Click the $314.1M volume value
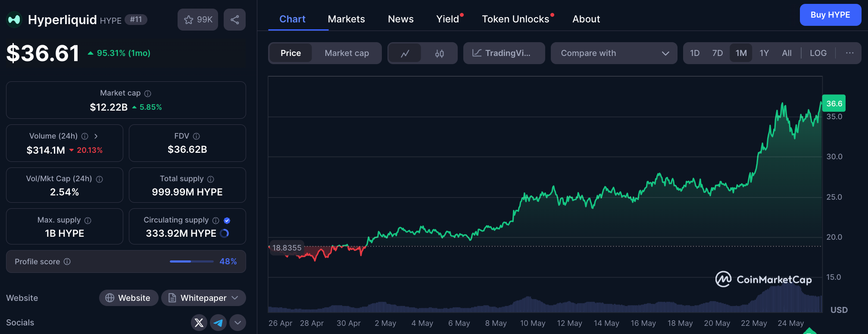The height and width of the screenshot is (334, 868). click(x=46, y=150)
